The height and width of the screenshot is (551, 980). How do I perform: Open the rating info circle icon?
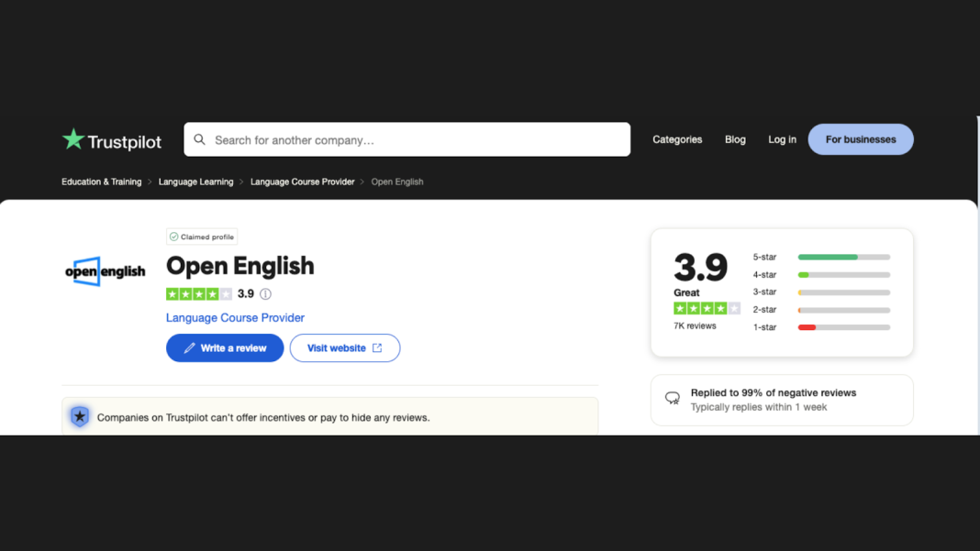pos(265,293)
